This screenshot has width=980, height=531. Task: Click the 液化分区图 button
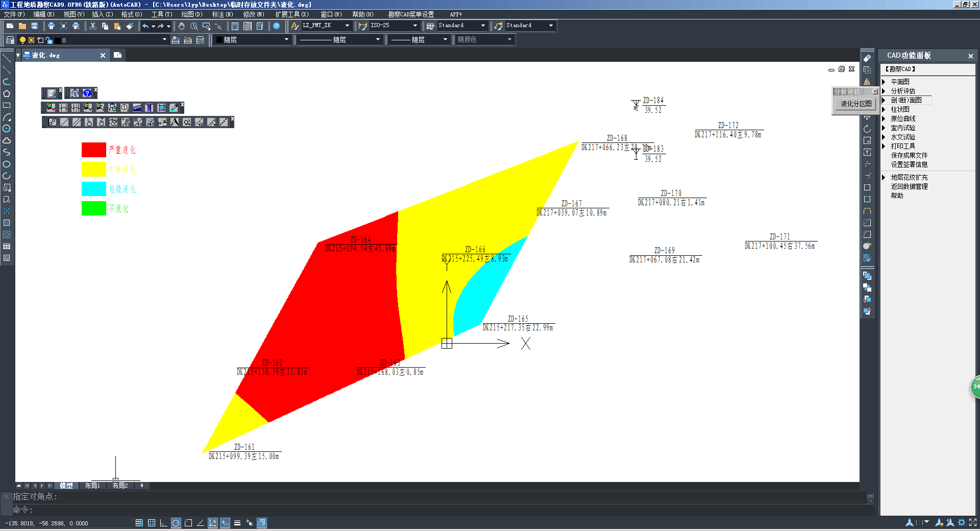coord(856,104)
